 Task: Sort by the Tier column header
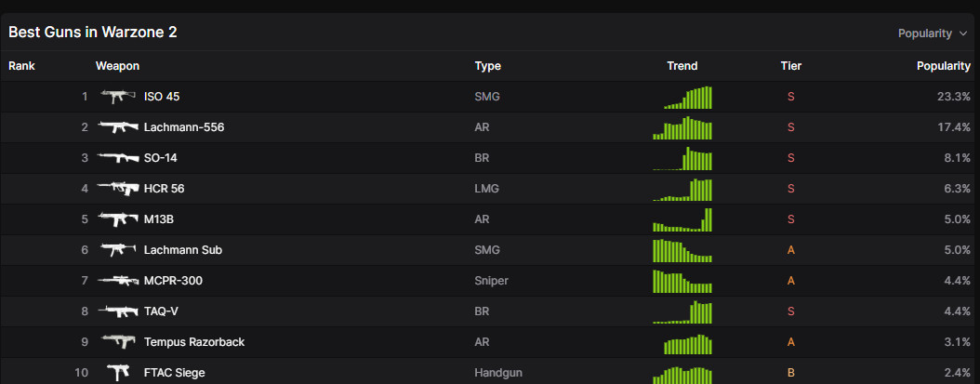[790, 66]
